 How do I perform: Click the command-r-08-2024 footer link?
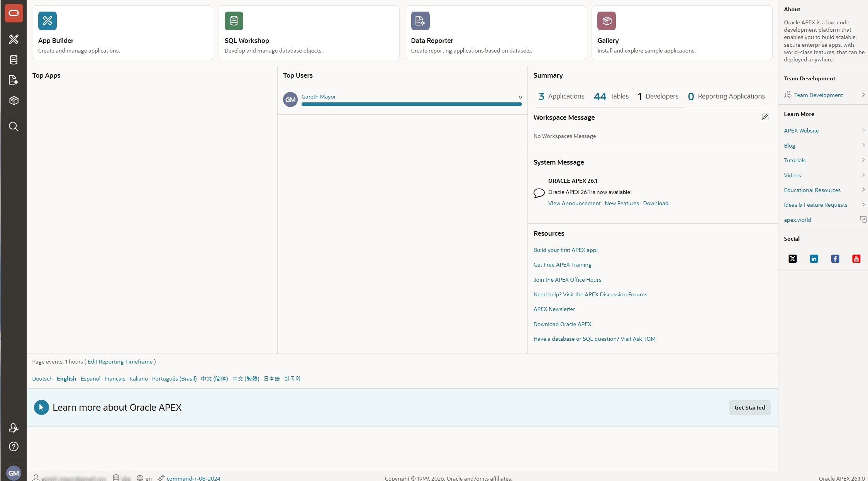[193, 478]
